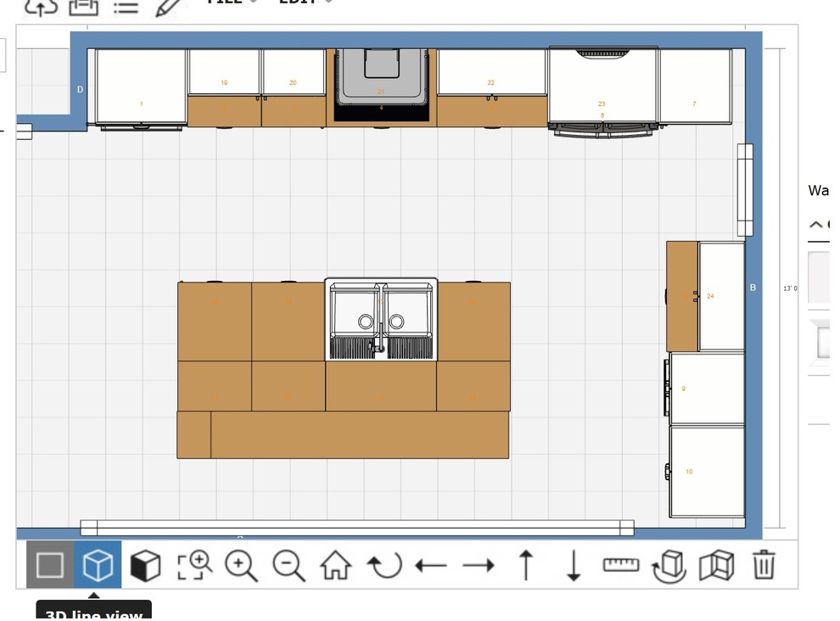Image resolution: width=840 pixels, height=621 pixels.
Task: Open the item list icon
Action: tap(126, 7)
